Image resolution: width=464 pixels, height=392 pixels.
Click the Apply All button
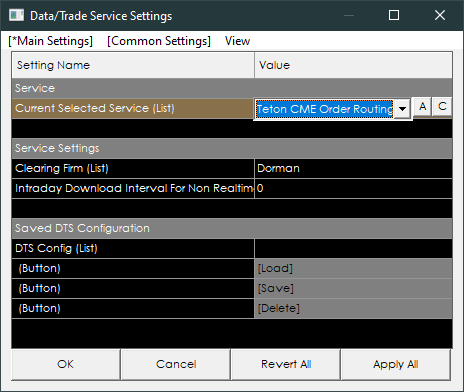pyautogui.click(x=396, y=364)
